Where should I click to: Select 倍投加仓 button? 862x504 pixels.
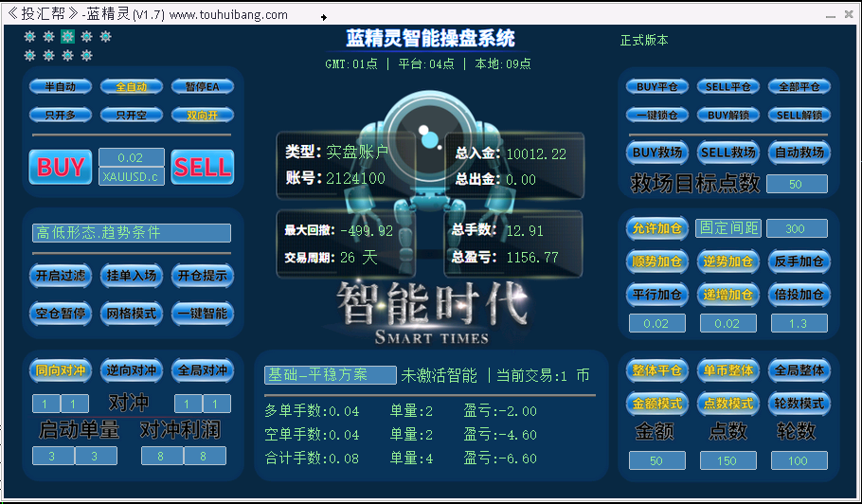tap(799, 295)
